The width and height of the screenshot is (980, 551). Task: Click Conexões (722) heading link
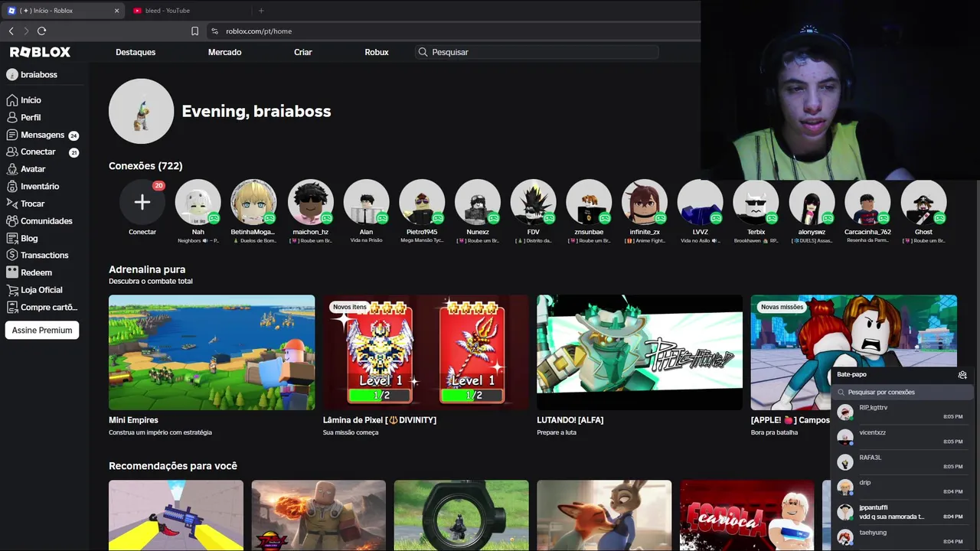(145, 166)
